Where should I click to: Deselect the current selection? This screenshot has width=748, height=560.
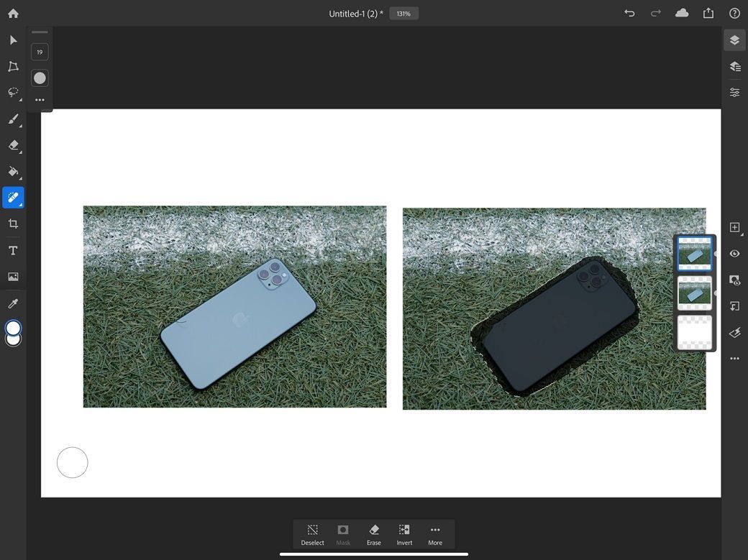[x=312, y=535]
